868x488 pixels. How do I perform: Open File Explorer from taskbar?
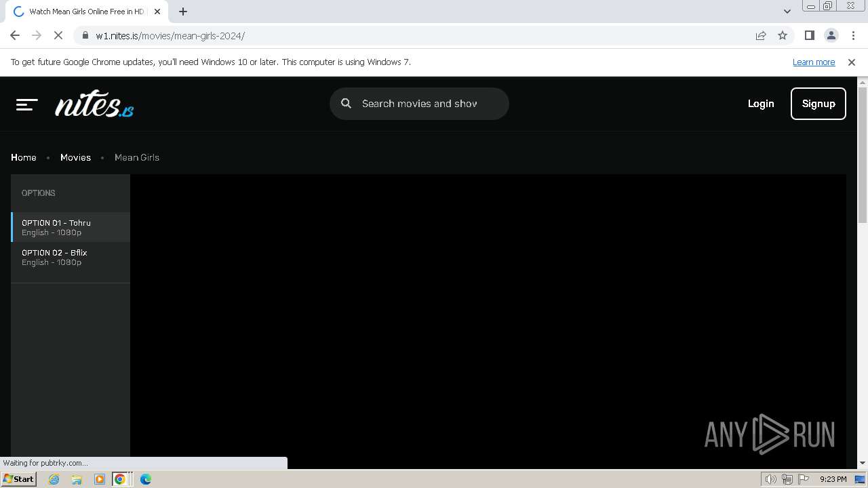coord(77,479)
